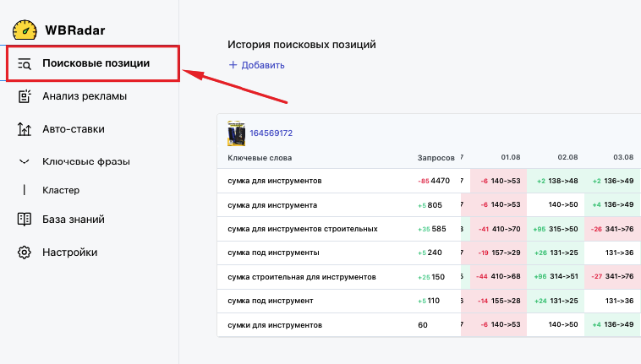This screenshot has height=364, width=641.
Task: Select Ключевые фразы menu entry
Action: tap(86, 161)
